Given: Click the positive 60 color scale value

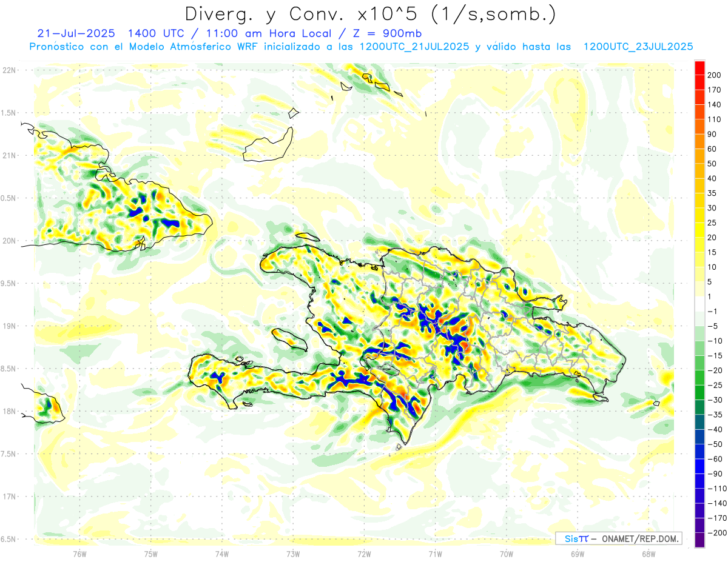Looking at the screenshot, I should 713,149.
